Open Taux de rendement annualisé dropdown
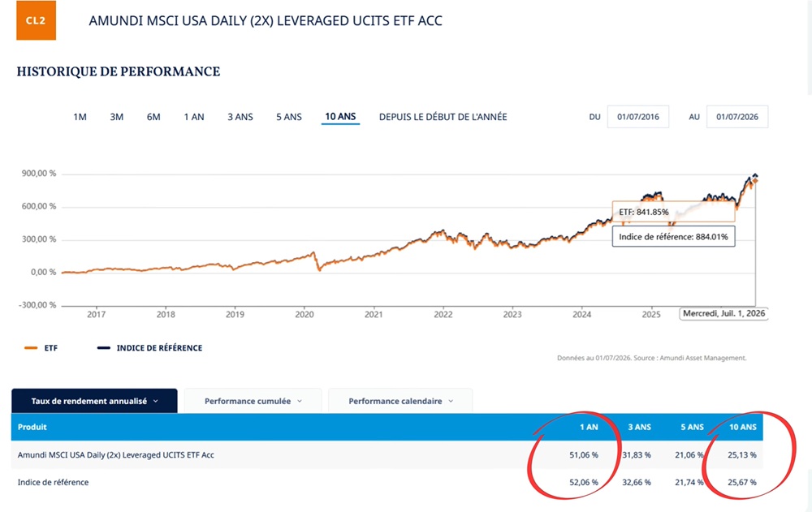The width and height of the screenshot is (812, 512). tap(94, 401)
